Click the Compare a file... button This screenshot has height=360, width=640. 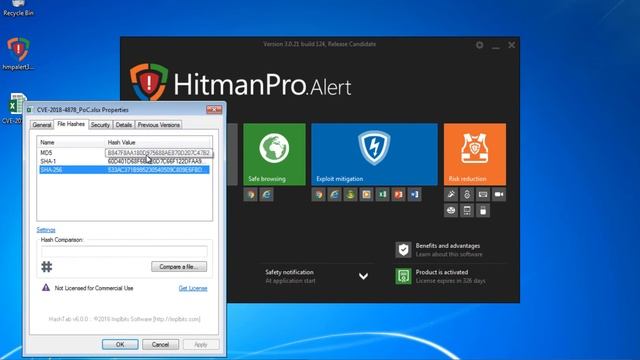tap(179, 267)
